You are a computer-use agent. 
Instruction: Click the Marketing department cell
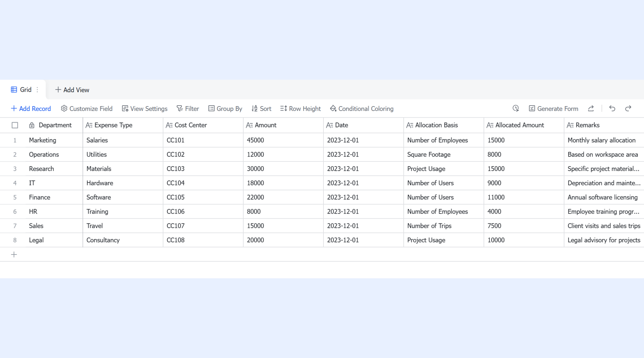click(54, 140)
